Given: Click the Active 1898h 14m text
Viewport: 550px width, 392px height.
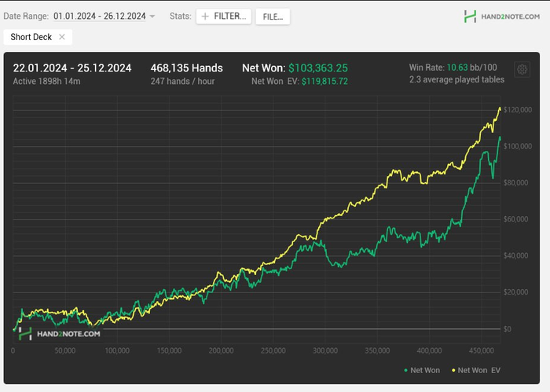Looking at the screenshot, I should pyautogui.click(x=46, y=82).
